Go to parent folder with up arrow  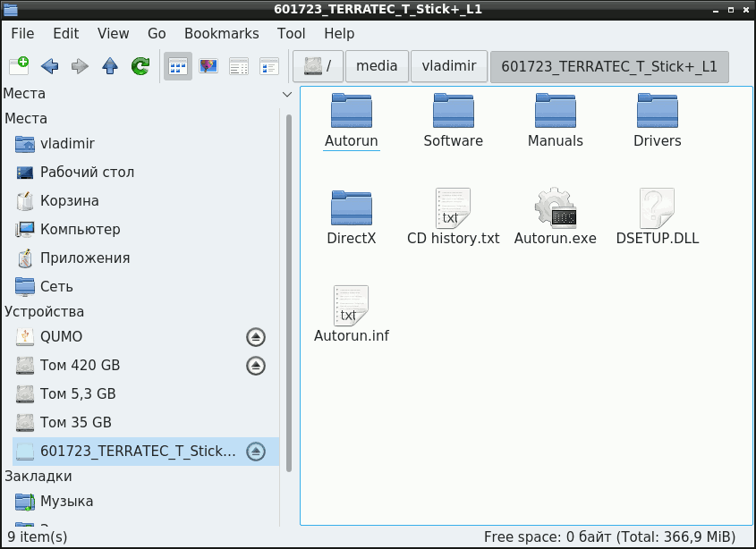[x=110, y=66]
